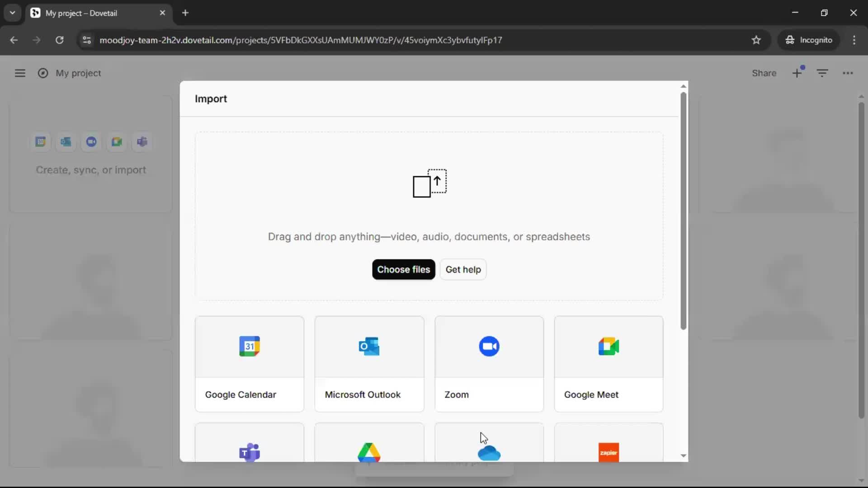868x488 pixels.
Task: Select the Microsoft Outlook import option
Action: tap(369, 364)
